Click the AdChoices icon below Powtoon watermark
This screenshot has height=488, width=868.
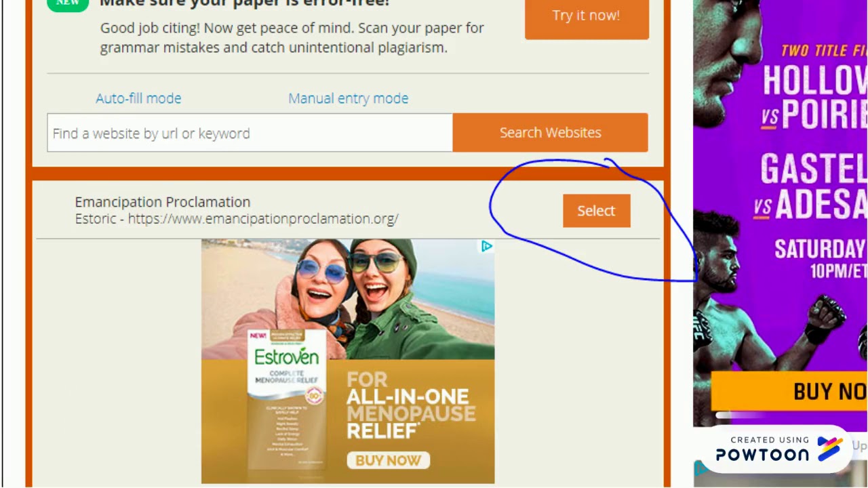coord(702,468)
